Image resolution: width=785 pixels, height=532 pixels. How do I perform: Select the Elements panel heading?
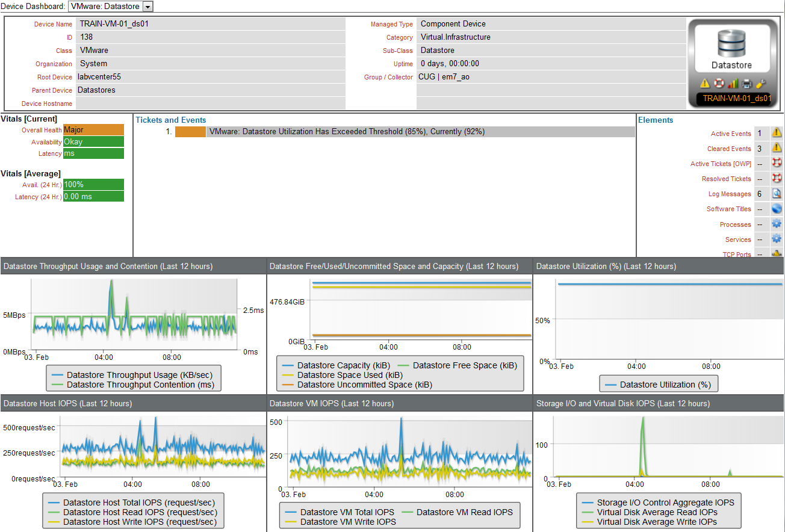[x=654, y=120]
